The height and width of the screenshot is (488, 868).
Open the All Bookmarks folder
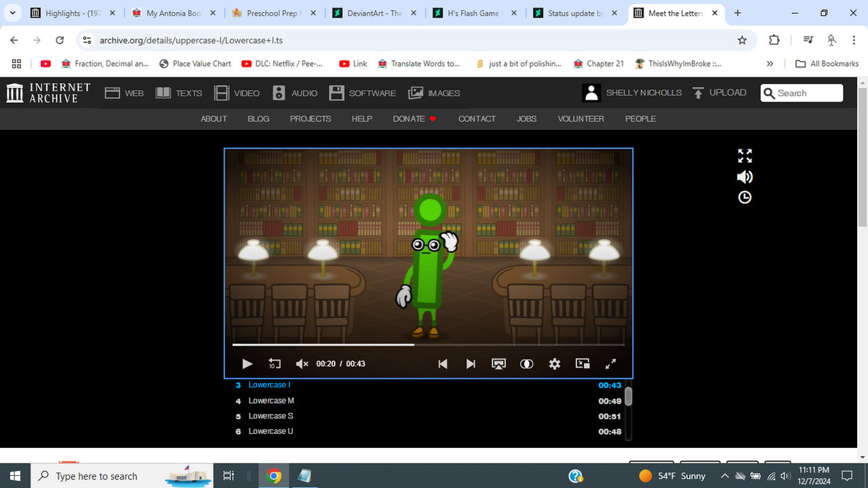coord(827,64)
